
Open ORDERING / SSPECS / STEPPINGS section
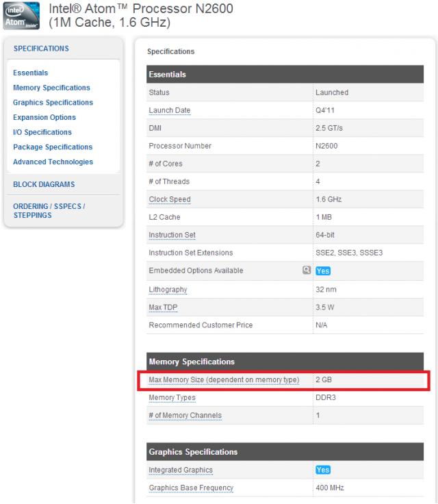pos(49,211)
